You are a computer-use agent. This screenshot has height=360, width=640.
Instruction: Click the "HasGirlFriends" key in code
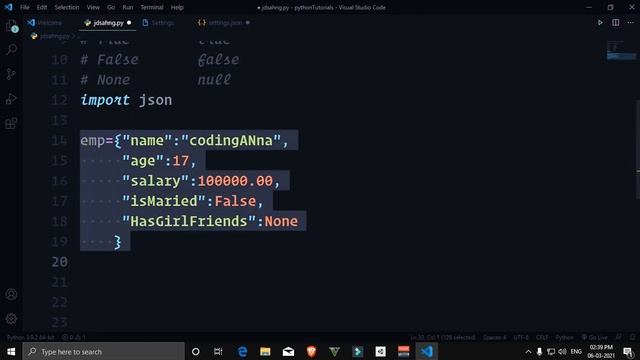[189, 221]
